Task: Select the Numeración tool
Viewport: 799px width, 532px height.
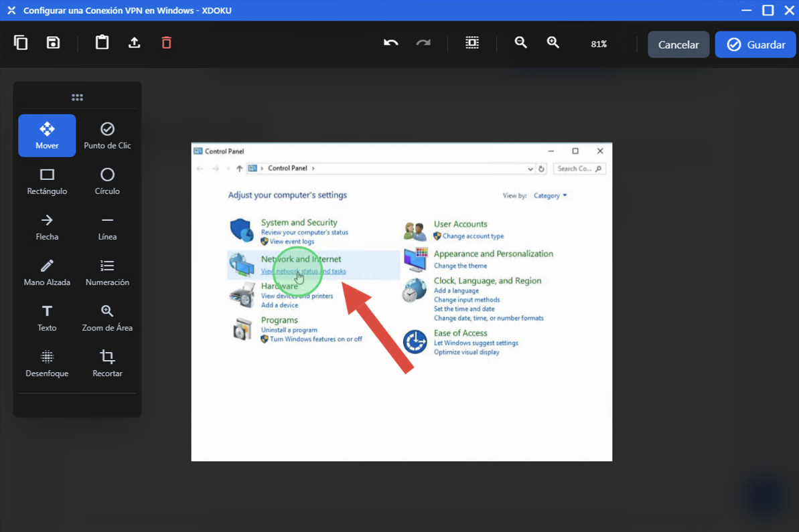Action: coord(107,272)
